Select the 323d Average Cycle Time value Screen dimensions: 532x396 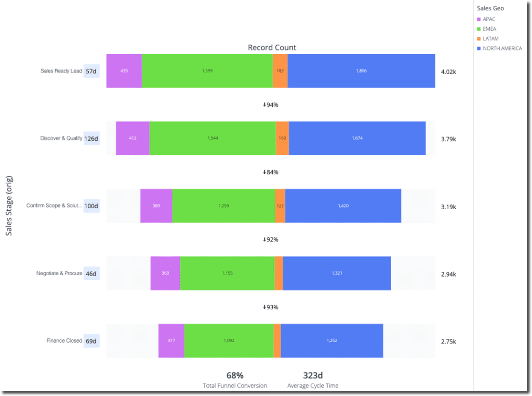point(313,376)
